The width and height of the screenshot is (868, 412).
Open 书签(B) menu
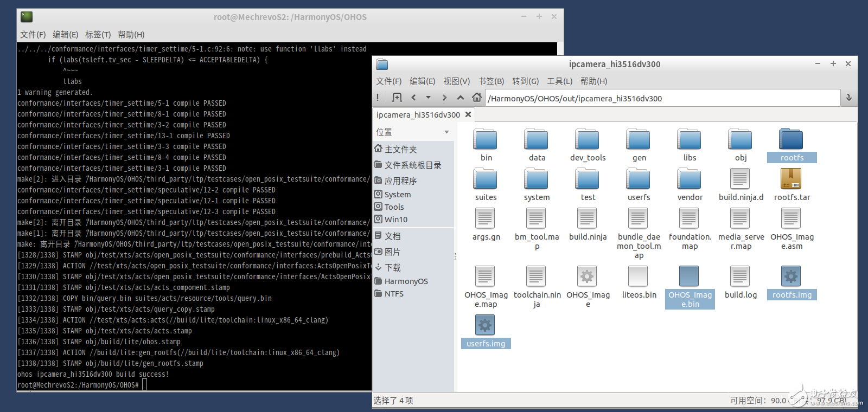[x=492, y=81]
